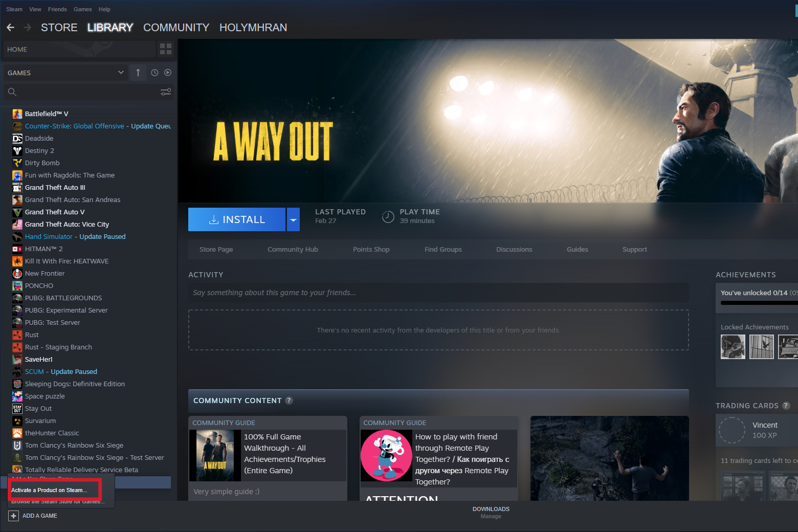Click the Deadside game icon
Viewport: 798px width, 532px height.
click(x=17, y=139)
